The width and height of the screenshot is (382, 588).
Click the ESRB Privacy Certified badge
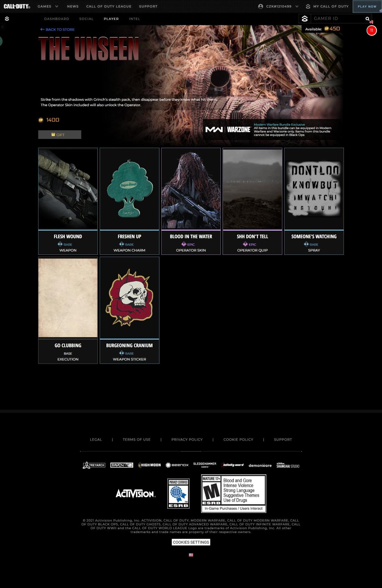pyautogui.click(x=178, y=493)
